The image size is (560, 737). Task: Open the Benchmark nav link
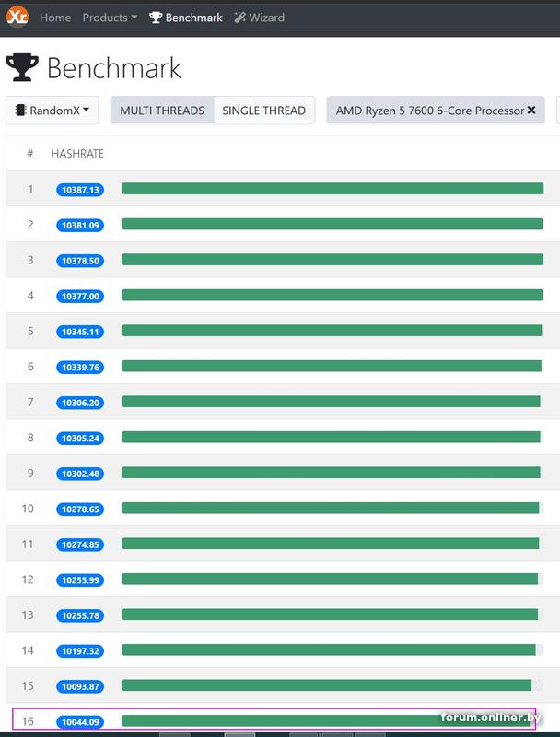click(x=186, y=18)
